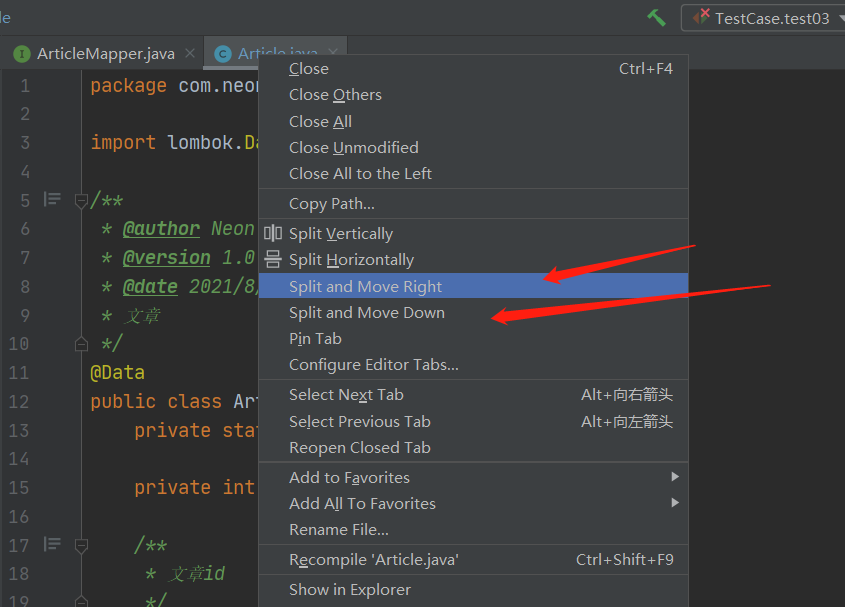Open Copy Path... from the menu
Screen dimensions: 845x607
click(x=473, y=204)
